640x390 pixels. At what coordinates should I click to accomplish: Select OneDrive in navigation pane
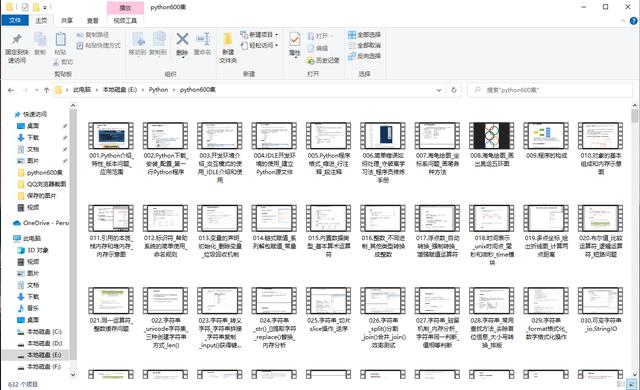[x=41, y=223]
